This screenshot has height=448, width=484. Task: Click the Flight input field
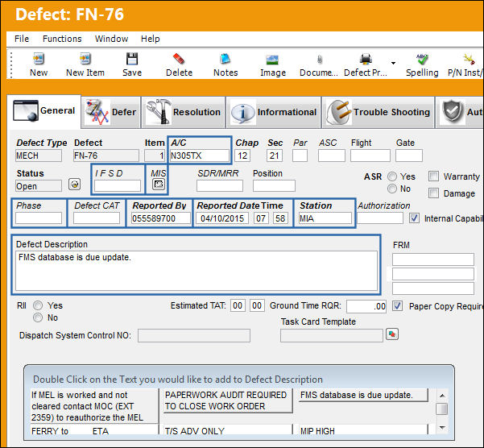point(370,156)
